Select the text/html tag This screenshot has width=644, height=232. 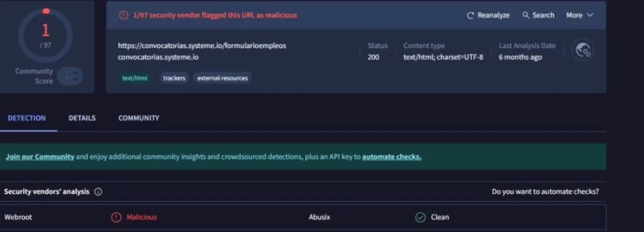(134, 78)
